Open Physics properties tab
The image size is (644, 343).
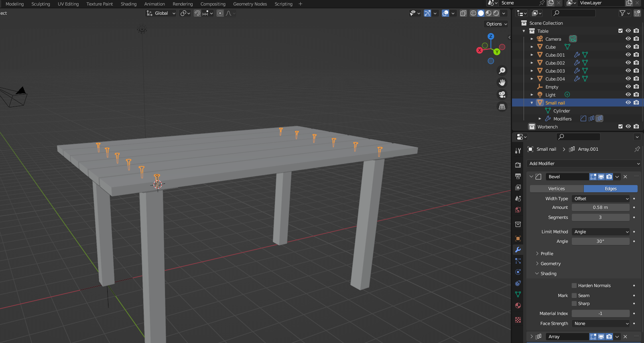click(x=518, y=272)
